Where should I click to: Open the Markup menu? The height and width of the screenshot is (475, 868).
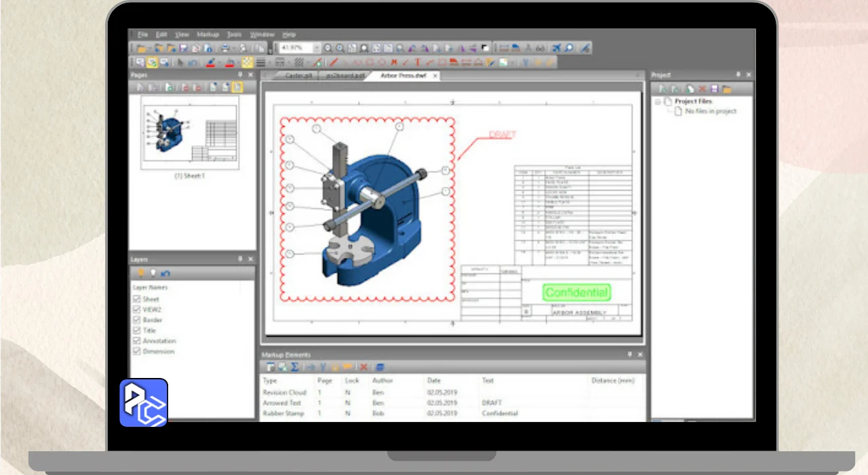pyautogui.click(x=208, y=35)
